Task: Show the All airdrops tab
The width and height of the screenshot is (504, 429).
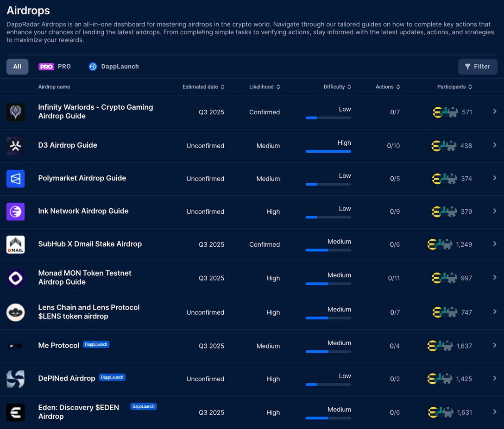Action: tap(17, 67)
